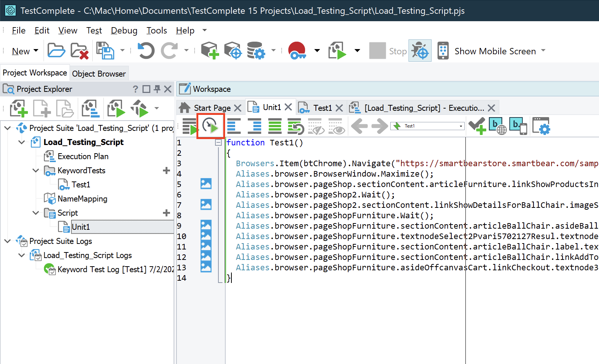Select the Start Page tab
599x364 pixels.
tap(212, 108)
